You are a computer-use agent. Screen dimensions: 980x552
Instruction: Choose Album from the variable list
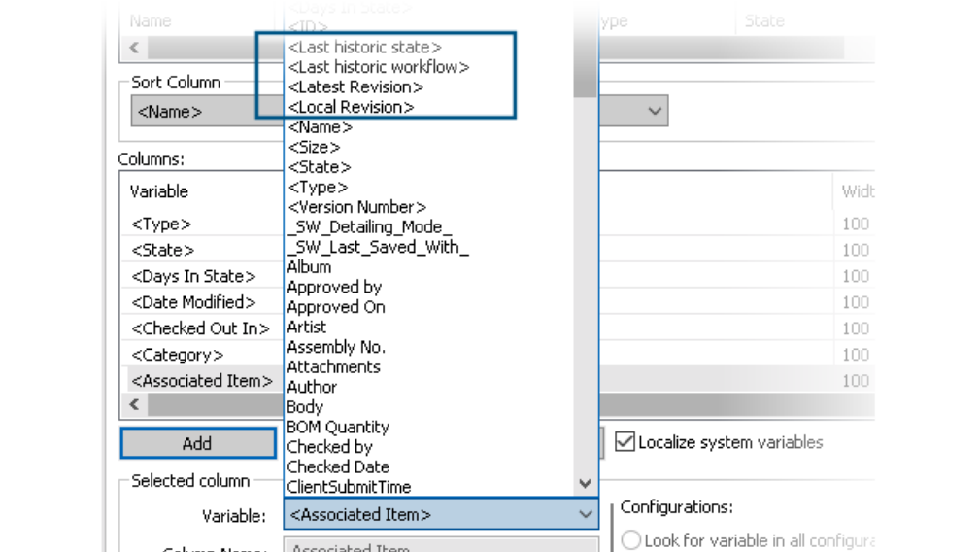310,267
